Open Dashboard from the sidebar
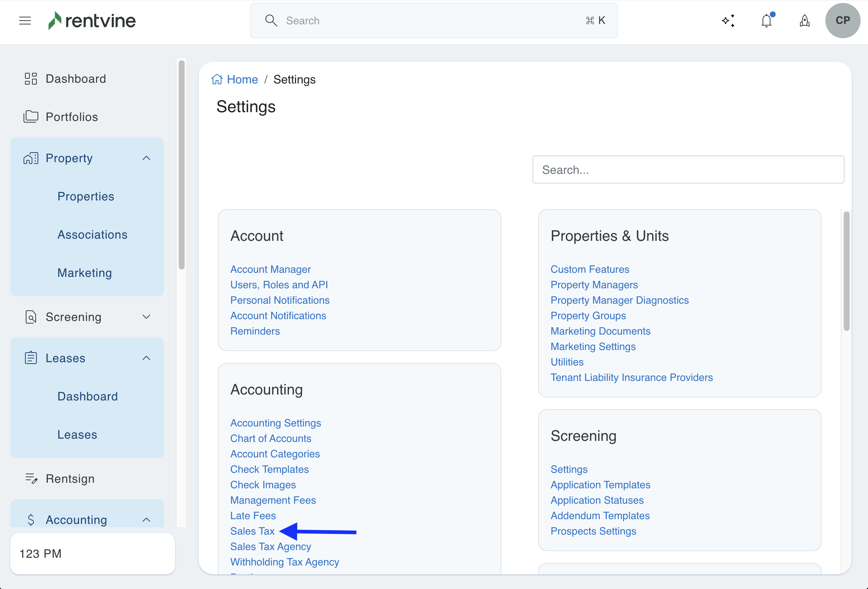Viewport: 868px width, 589px height. coord(75,79)
